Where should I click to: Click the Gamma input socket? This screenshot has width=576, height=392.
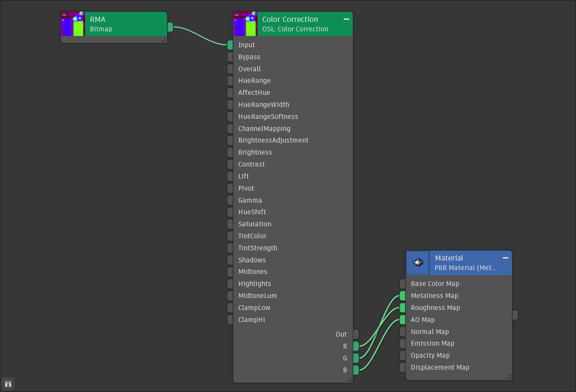click(230, 200)
